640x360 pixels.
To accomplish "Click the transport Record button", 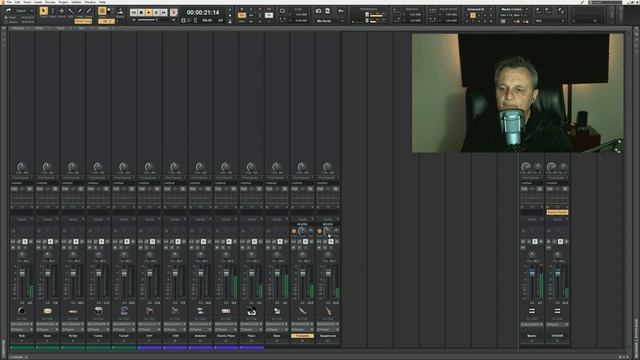I will pyautogui.click(x=173, y=13).
